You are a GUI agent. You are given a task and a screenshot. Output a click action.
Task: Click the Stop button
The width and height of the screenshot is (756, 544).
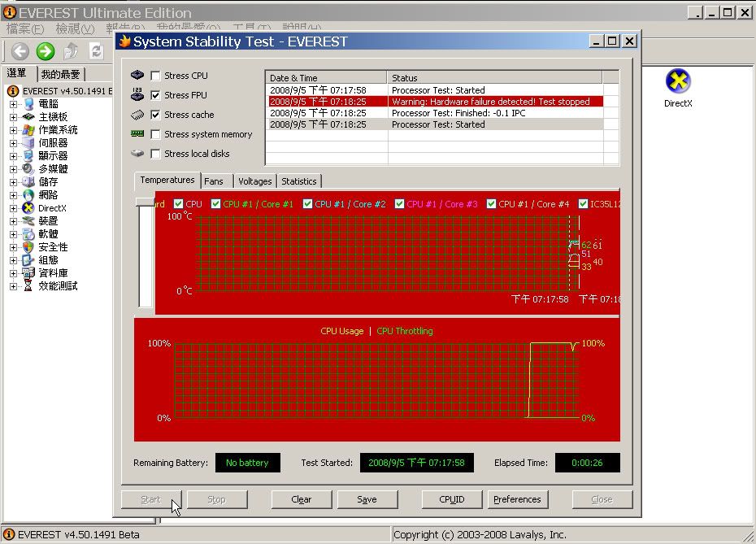coord(216,499)
